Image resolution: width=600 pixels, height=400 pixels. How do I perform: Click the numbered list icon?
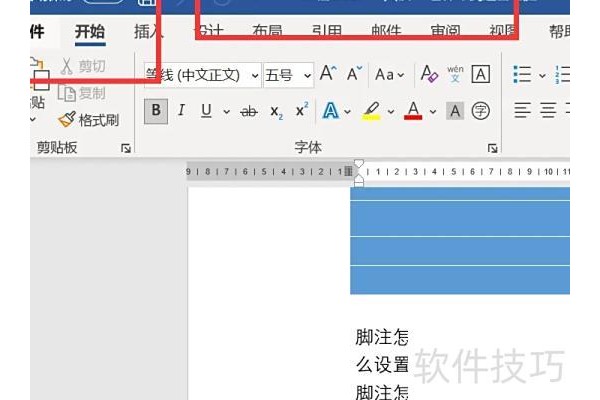(x=562, y=74)
